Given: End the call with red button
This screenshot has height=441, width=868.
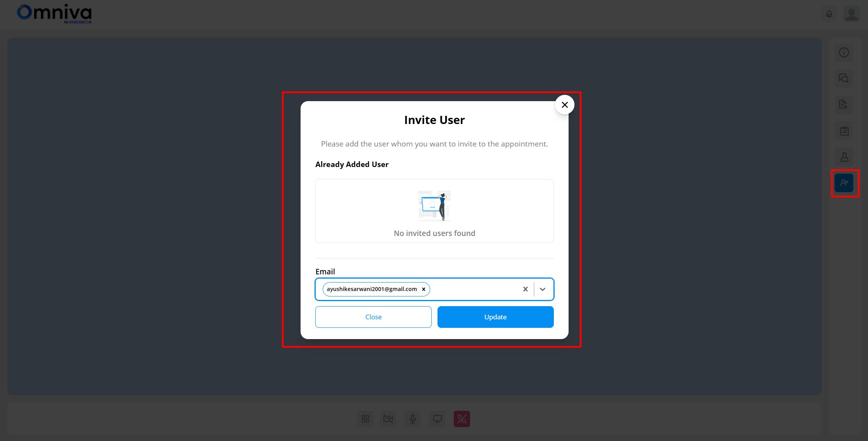Looking at the screenshot, I should click(462, 419).
